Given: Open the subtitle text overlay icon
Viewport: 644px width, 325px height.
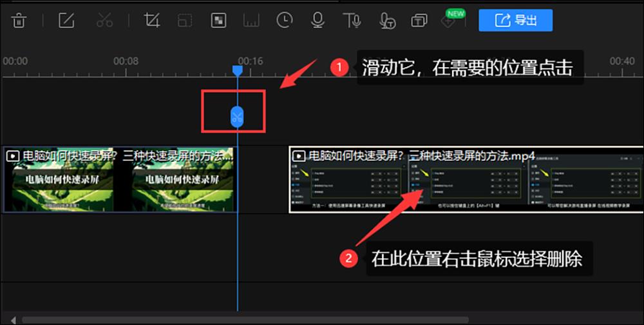Looking at the screenshot, I should tap(419, 21).
